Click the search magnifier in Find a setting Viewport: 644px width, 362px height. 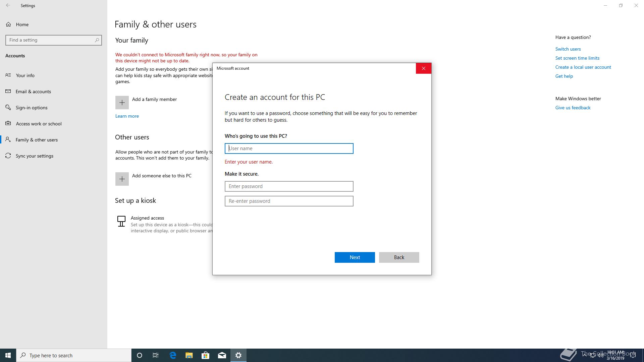point(97,40)
